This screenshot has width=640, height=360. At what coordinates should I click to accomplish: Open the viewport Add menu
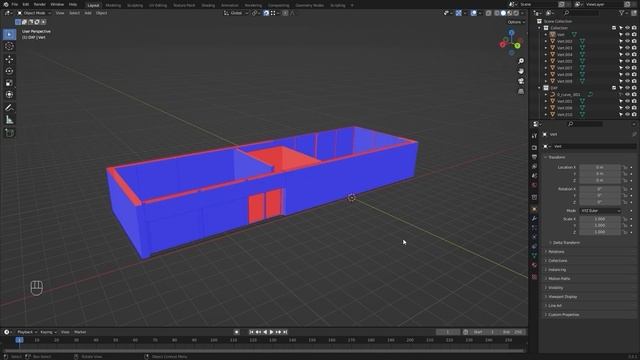[88, 13]
